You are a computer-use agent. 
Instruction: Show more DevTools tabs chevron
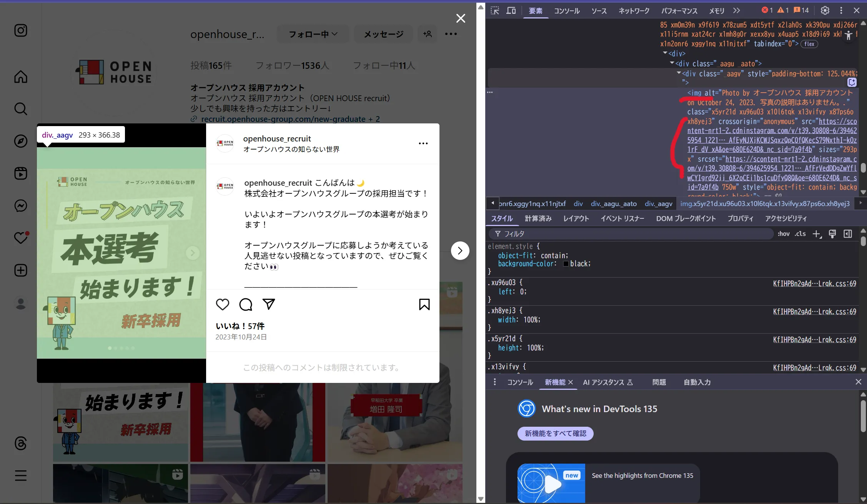(736, 10)
